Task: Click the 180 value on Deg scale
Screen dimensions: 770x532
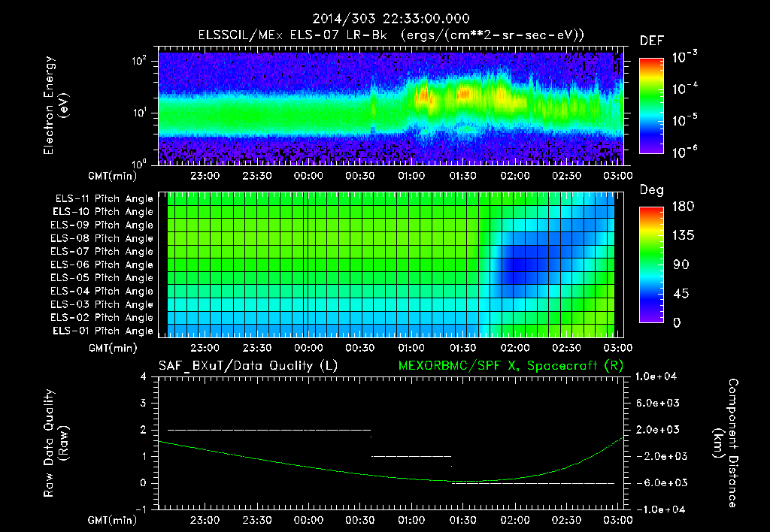Action: [683, 207]
